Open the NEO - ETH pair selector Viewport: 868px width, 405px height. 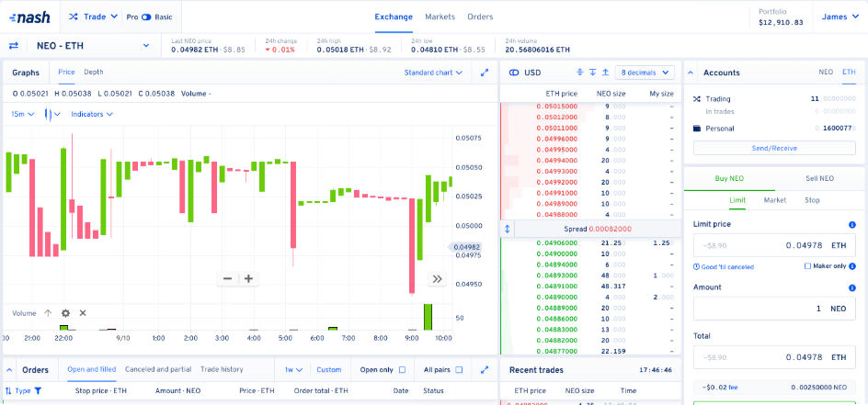[x=93, y=46]
